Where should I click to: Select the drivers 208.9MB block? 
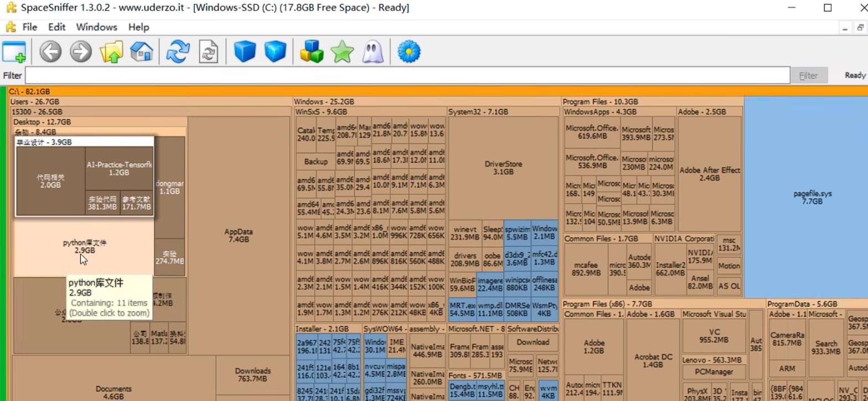[x=465, y=260]
